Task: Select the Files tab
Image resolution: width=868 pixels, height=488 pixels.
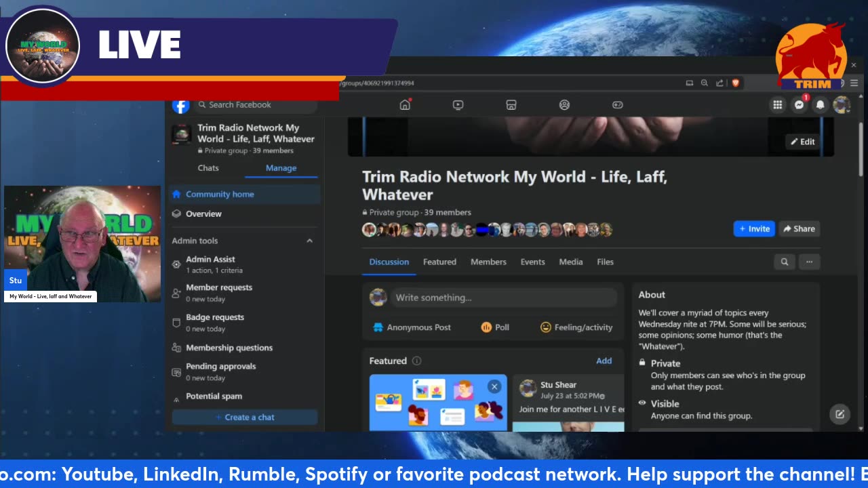Action: point(605,262)
